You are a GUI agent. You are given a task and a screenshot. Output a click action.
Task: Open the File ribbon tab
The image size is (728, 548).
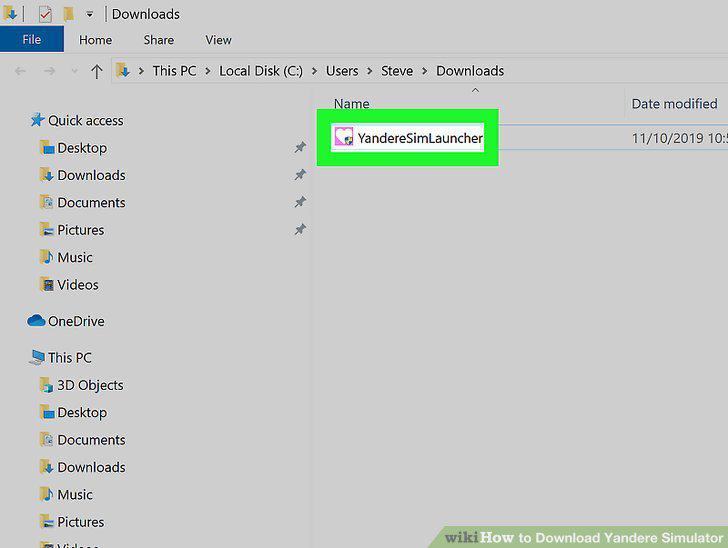point(32,39)
